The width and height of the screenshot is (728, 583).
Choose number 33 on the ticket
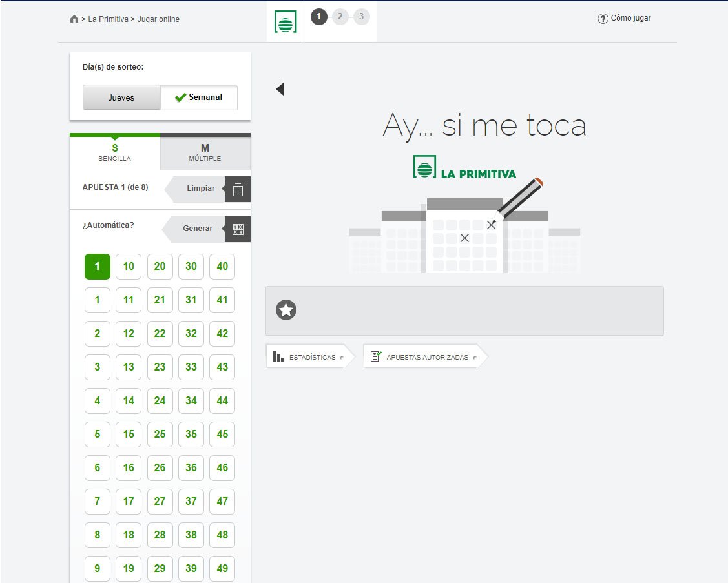(191, 367)
